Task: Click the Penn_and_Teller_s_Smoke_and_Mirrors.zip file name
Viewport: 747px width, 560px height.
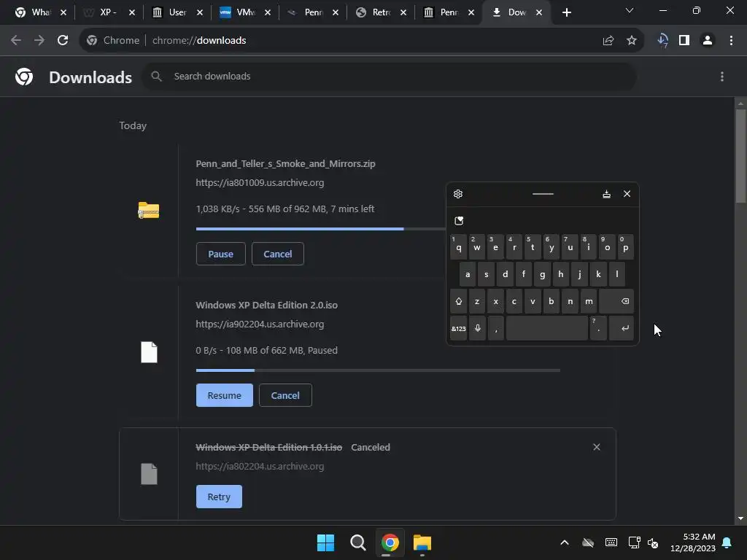Action: click(x=285, y=163)
